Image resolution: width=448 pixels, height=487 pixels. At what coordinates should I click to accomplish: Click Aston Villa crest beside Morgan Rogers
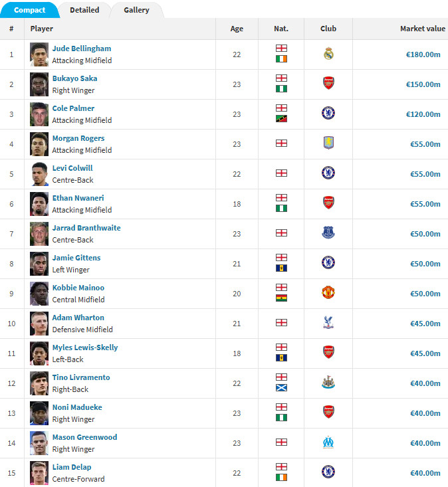click(x=328, y=144)
